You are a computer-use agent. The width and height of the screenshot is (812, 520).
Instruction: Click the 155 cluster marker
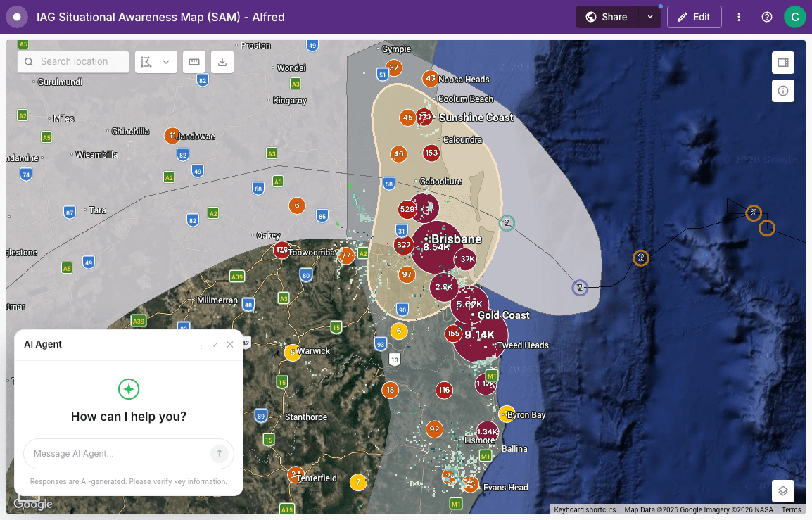(x=453, y=334)
